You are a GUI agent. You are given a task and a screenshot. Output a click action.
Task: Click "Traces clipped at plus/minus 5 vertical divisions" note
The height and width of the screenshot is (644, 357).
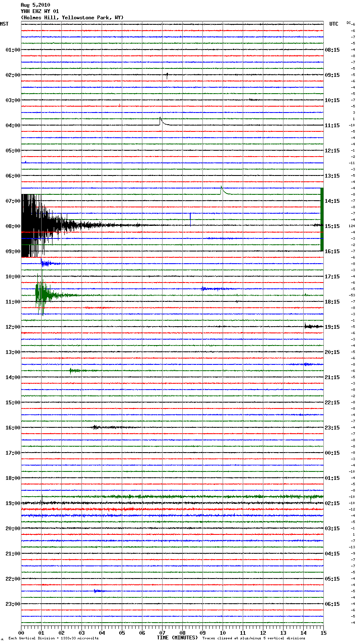pyautogui.click(x=254, y=639)
